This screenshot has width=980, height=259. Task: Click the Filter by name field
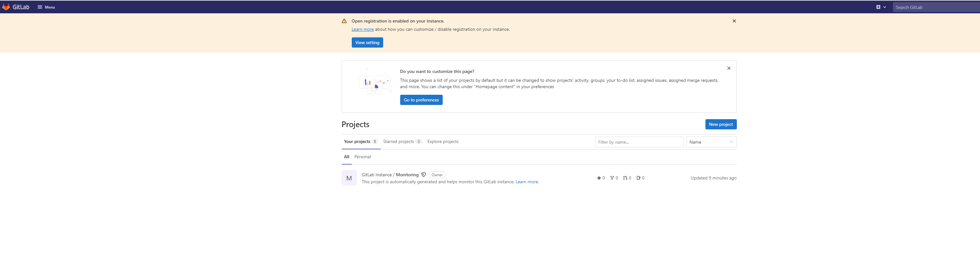pyautogui.click(x=639, y=142)
